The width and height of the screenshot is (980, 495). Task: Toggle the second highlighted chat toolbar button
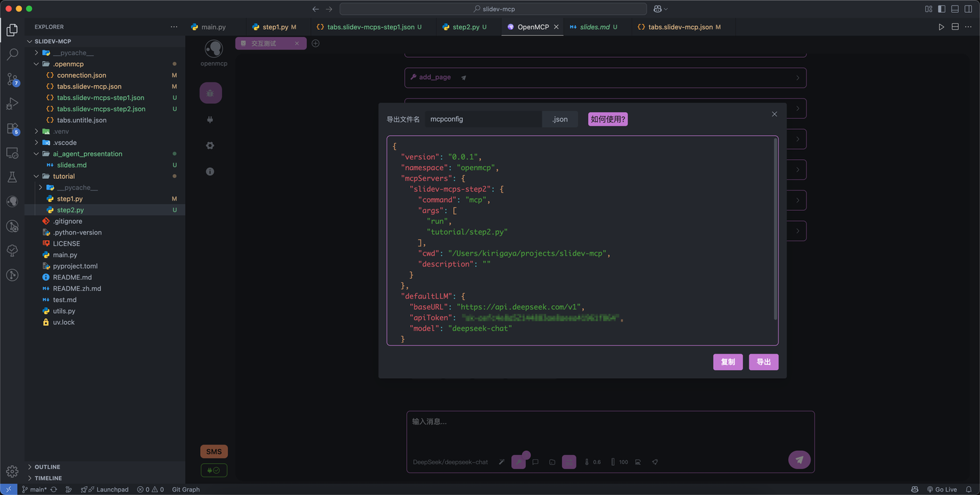pos(569,462)
